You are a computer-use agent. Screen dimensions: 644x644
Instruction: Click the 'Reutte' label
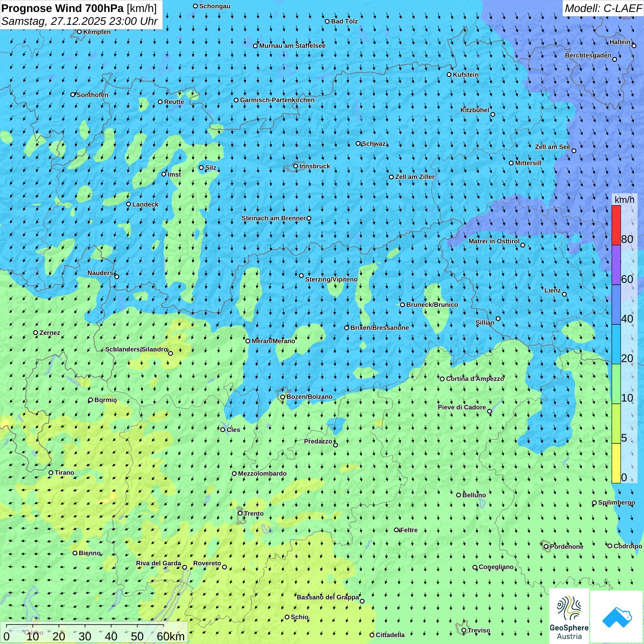(x=174, y=102)
